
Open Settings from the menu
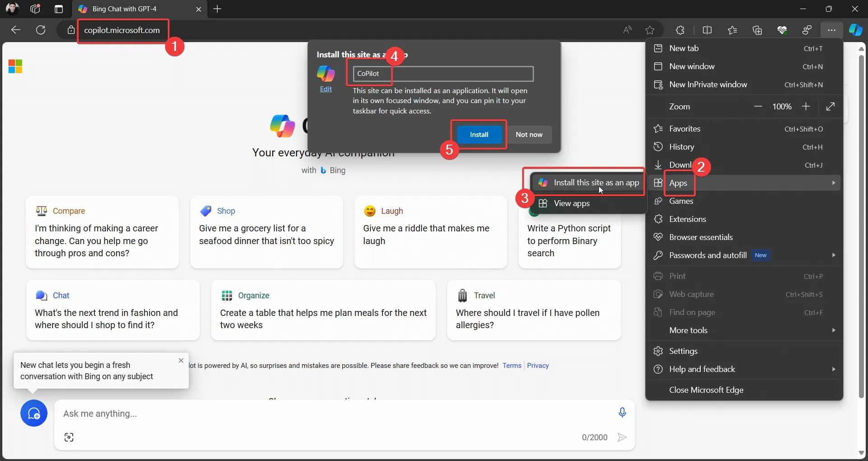tap(744, 351)
